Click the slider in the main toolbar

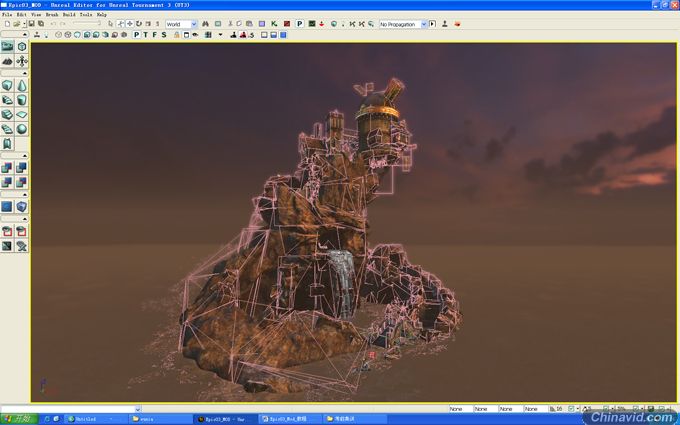tap(87, 24)
